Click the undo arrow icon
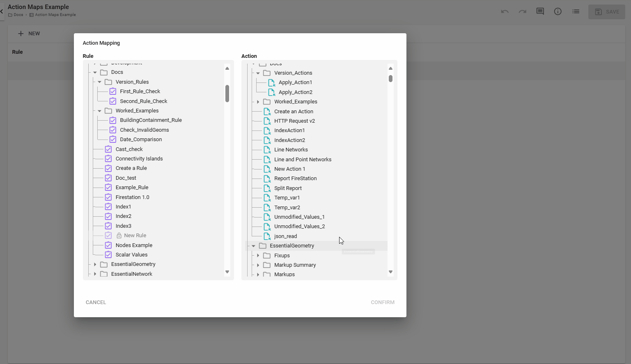 point(505,11)
